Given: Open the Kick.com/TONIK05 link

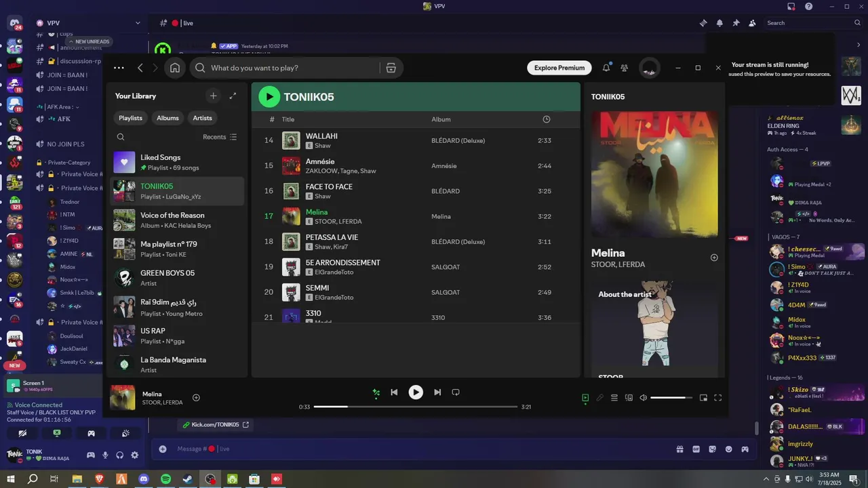Looking at the screenshot, I should (x=215, y=425).
